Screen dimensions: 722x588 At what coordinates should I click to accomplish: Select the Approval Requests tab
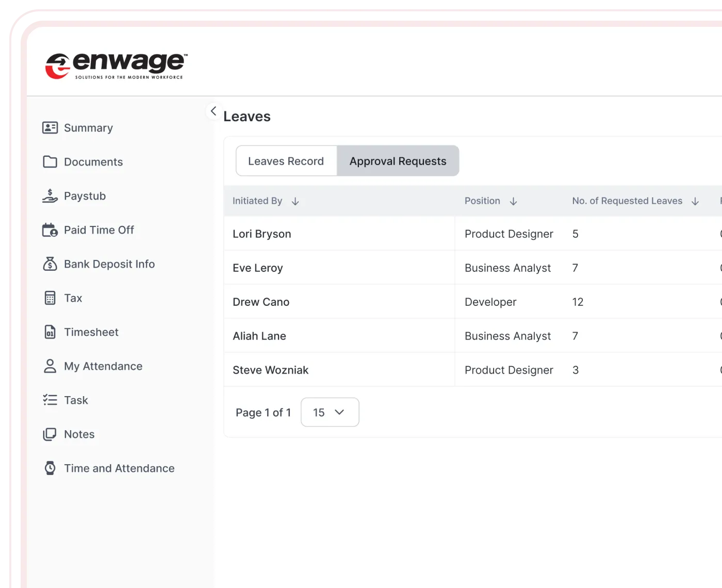pyautogui.click(x=398, y=161)
